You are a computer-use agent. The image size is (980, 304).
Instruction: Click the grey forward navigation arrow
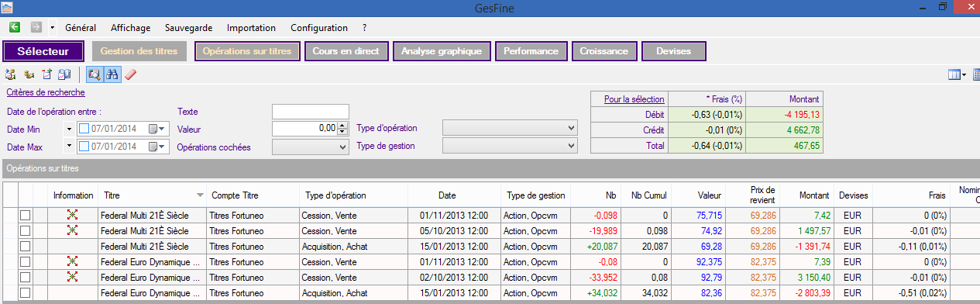[x=36, y=27]
